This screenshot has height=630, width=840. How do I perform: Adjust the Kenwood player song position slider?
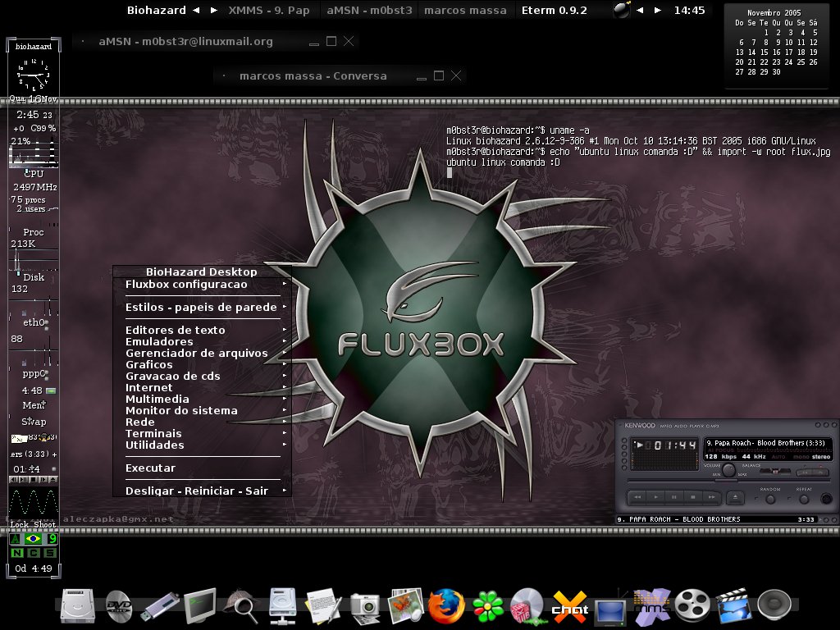727,480
